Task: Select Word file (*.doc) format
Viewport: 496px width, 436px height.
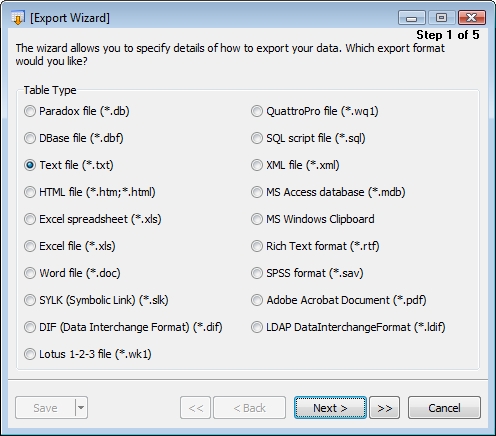Action: (72, 273)
